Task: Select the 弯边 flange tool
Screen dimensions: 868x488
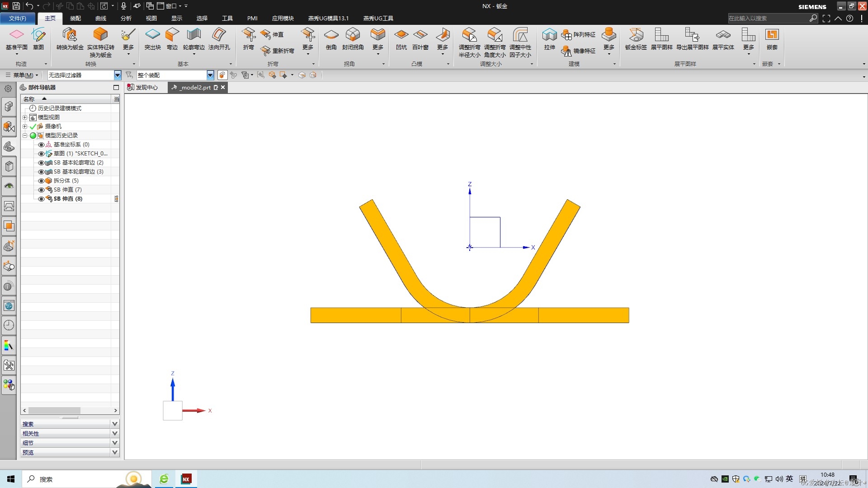Action: pyautogui.click(x=172, y=39)
